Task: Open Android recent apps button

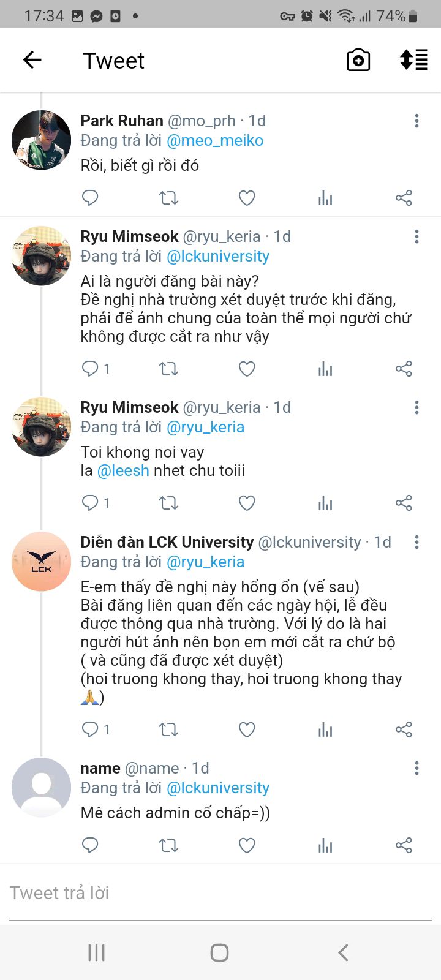Action: tap(97, 952)
